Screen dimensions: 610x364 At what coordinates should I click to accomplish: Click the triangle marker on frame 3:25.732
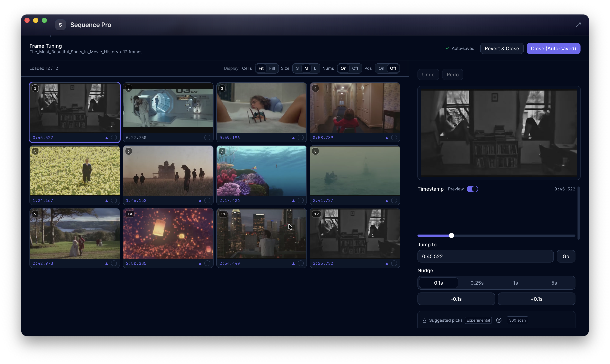(x=387, y=263)
